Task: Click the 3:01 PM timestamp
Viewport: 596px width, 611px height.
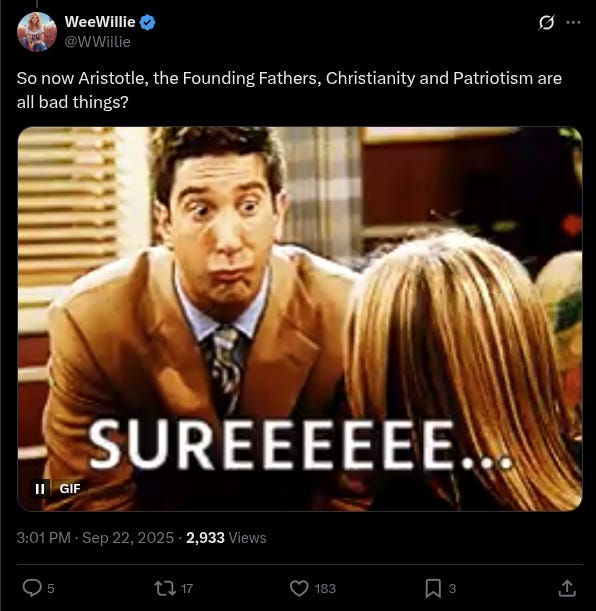Action: tap(44, 538)
